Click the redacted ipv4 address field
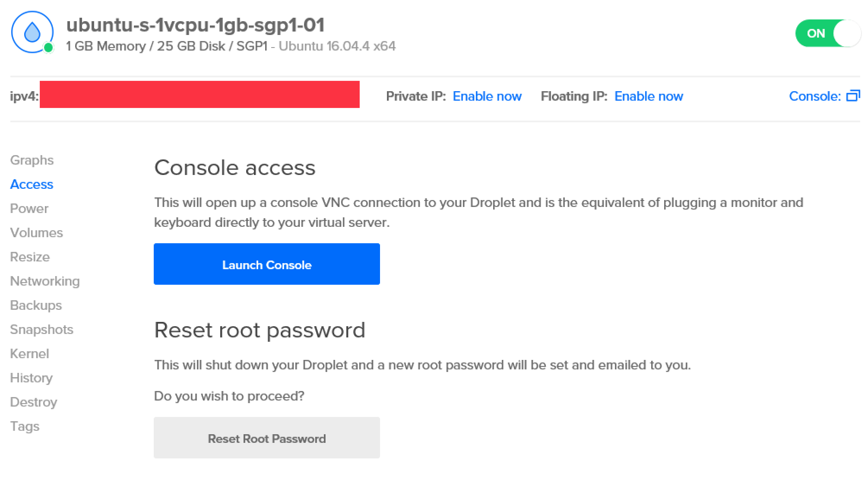 pyautogui.click(x=200, y=95)
